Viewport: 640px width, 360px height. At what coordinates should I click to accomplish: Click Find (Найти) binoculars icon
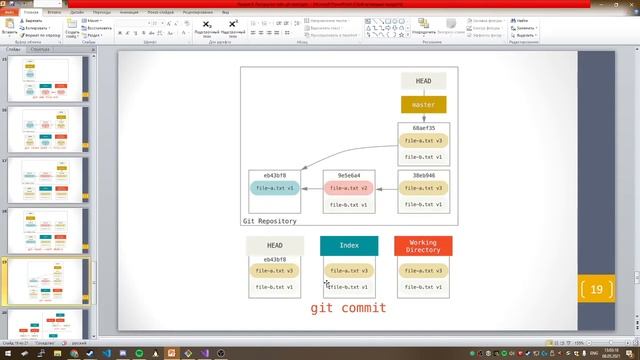click(x=513, y=21)
